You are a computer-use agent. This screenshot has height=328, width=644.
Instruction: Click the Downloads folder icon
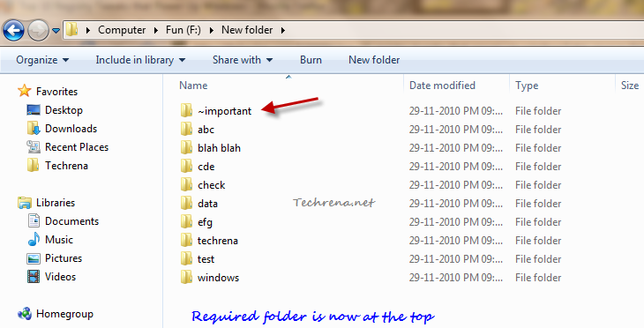[x=34, y=129]
